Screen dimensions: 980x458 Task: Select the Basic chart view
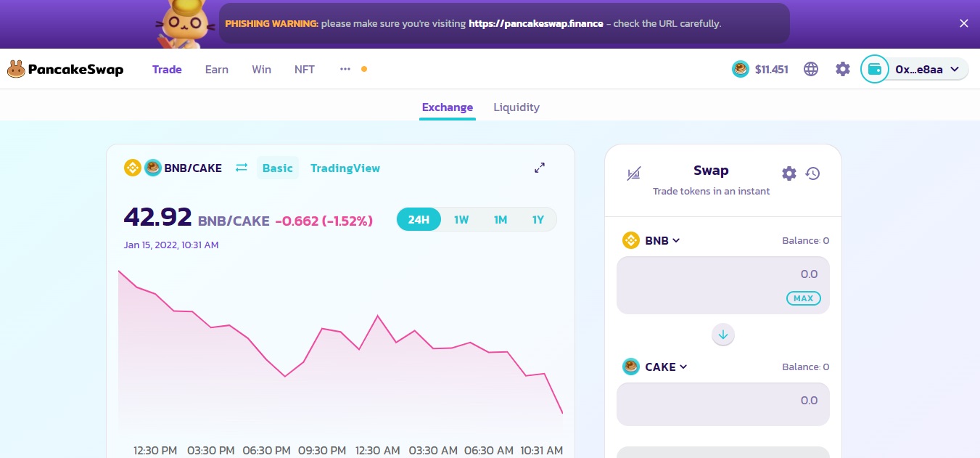(x=278, y=168)
